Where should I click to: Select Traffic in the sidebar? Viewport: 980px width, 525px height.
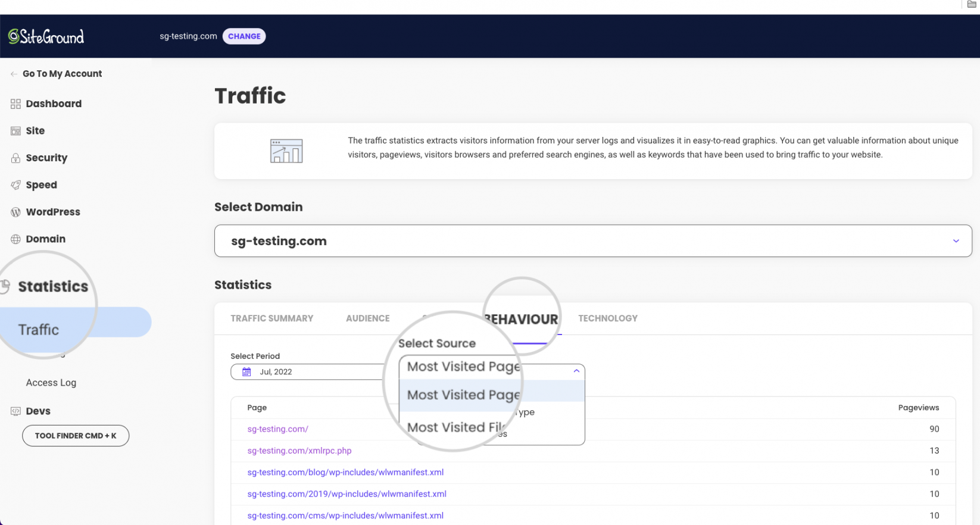tap(39, 330)
